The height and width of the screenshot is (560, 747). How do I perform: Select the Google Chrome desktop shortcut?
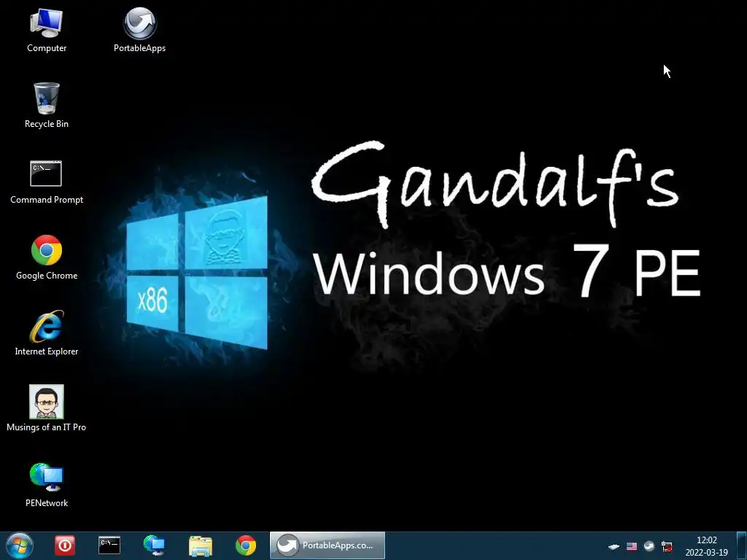point(46,257)
